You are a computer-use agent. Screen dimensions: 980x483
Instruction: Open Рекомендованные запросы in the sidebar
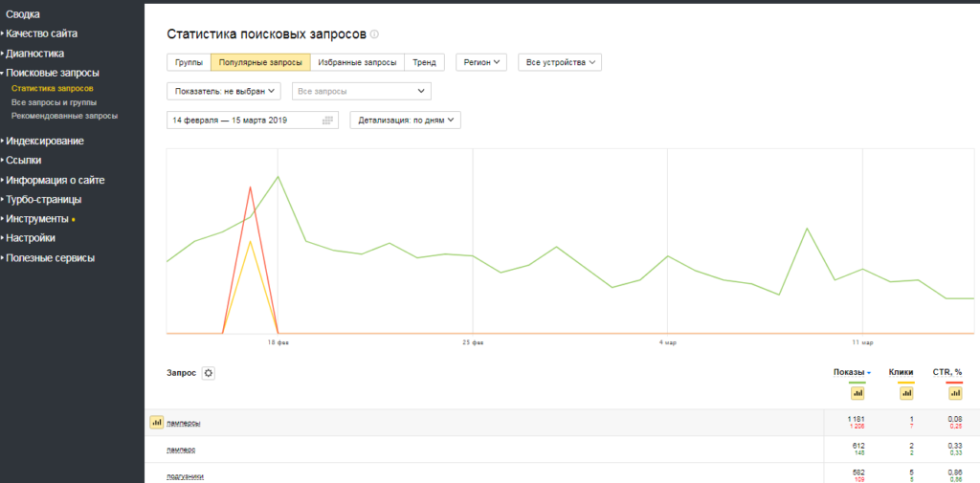(64, 116)
